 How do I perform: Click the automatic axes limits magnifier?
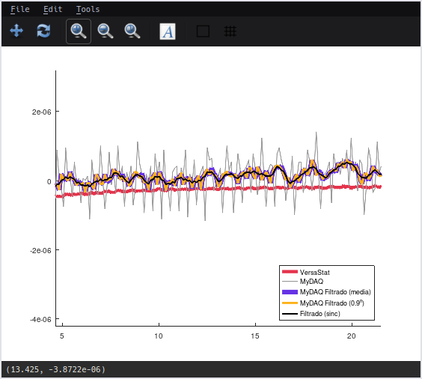point(132,31)
